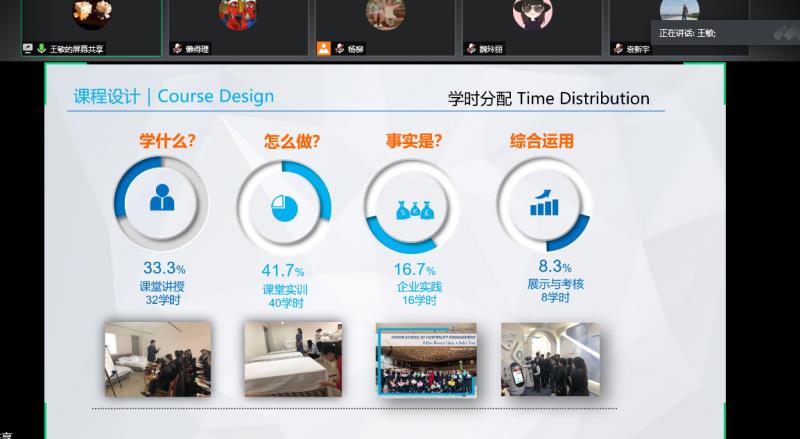
Task: Click the orange host badge beside 杨柳
Action: [324, 48]
